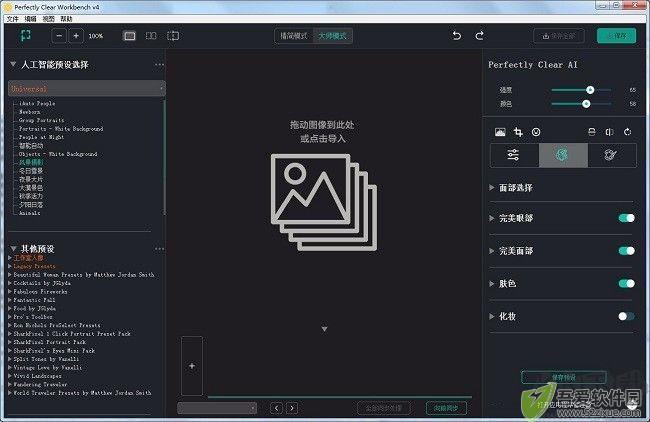This screenshot has width=650, height=422.
Task: Adjust the color slider handle at 58
Action: click(586, 104)
